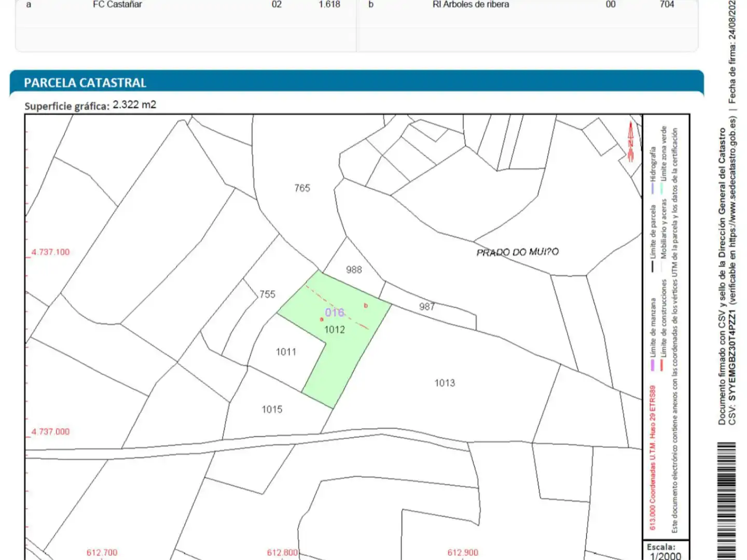Click the Límite de parcela legend entry
Image resolution: width=747 pixels, height=560 pixels.
pos(653,239)
